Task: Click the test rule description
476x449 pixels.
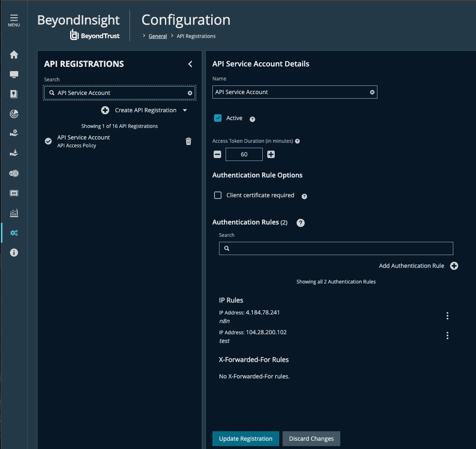Action: [x=224, y=341]
